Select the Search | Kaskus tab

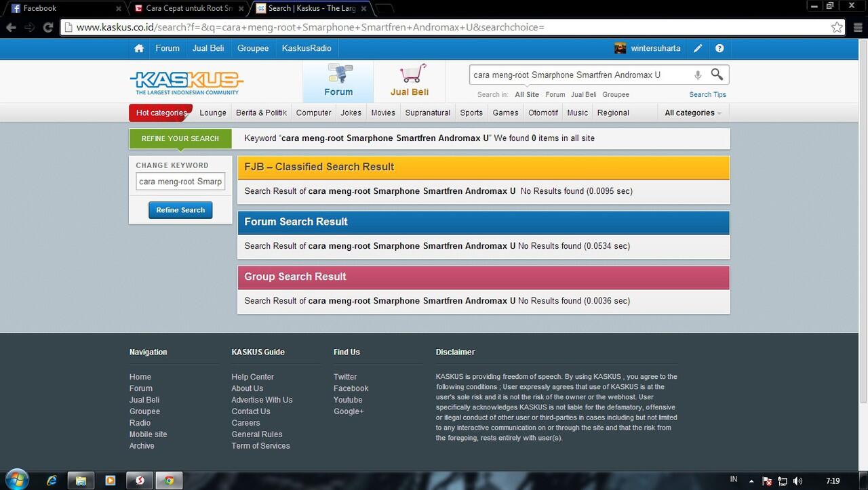(x=311, y=8)
